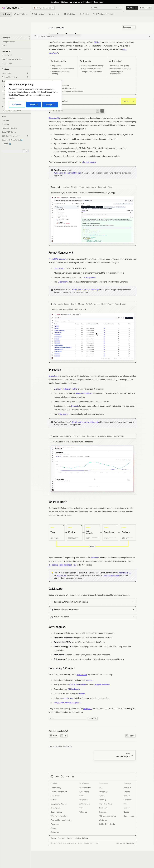Click the Get Demo button
This screenshot has height=868, width=154.
pyautogui.click(x=145, y=8)
